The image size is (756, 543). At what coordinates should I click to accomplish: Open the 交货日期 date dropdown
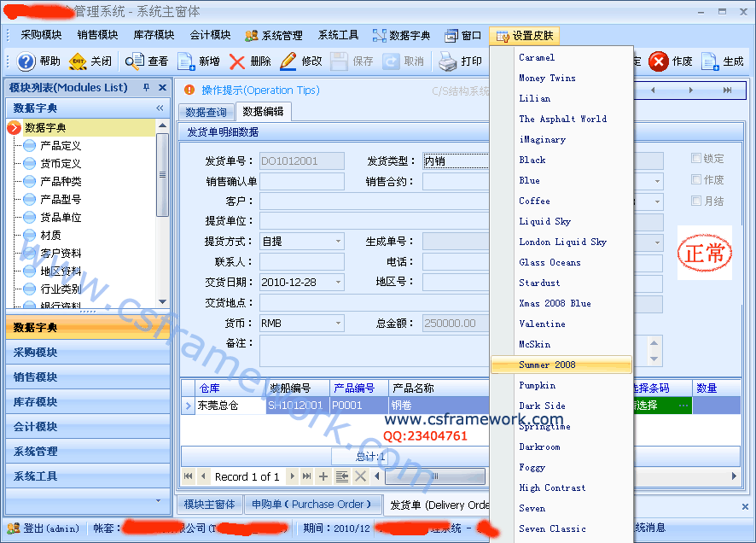338,283
